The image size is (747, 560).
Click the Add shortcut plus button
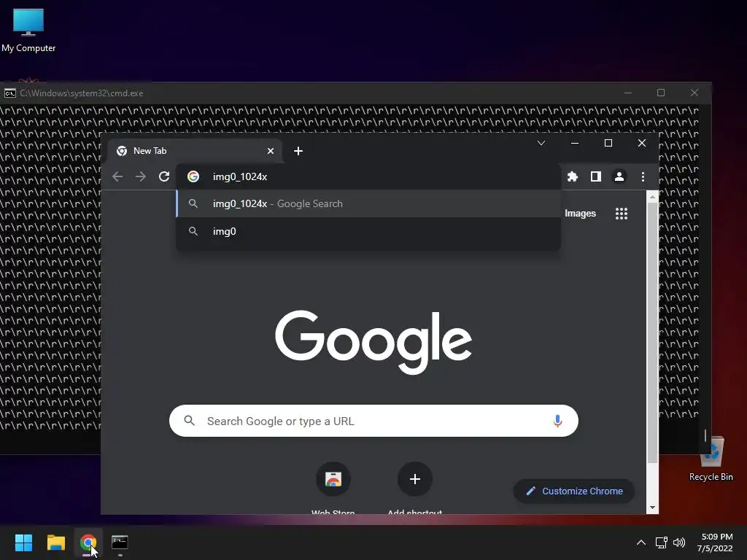coord(415,479)
